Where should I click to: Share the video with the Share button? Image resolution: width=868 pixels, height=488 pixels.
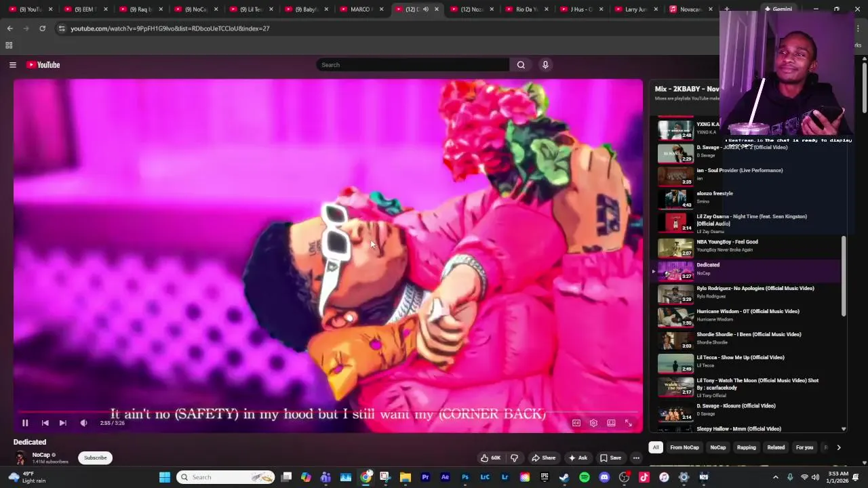tap(543, 457)
